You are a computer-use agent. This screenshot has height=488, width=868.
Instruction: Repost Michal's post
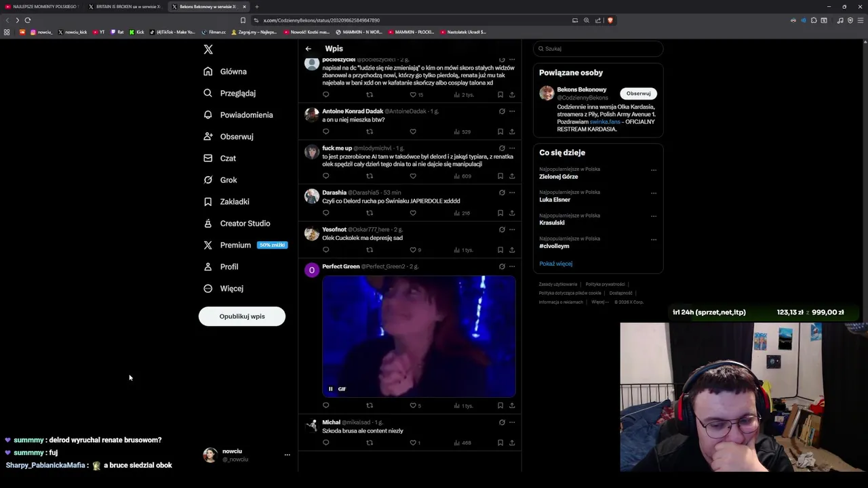370,443
